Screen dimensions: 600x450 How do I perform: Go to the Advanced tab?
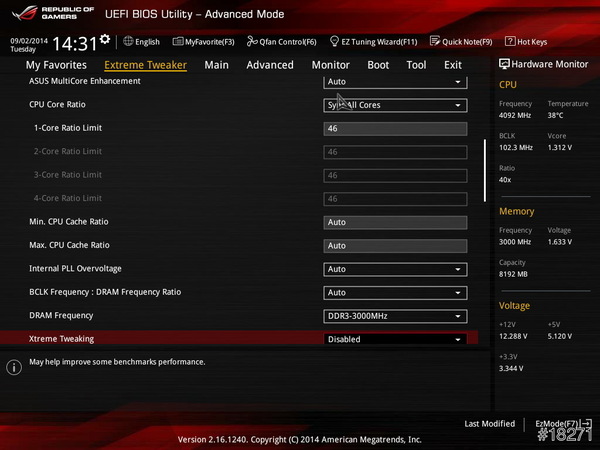tap(270, 65)
